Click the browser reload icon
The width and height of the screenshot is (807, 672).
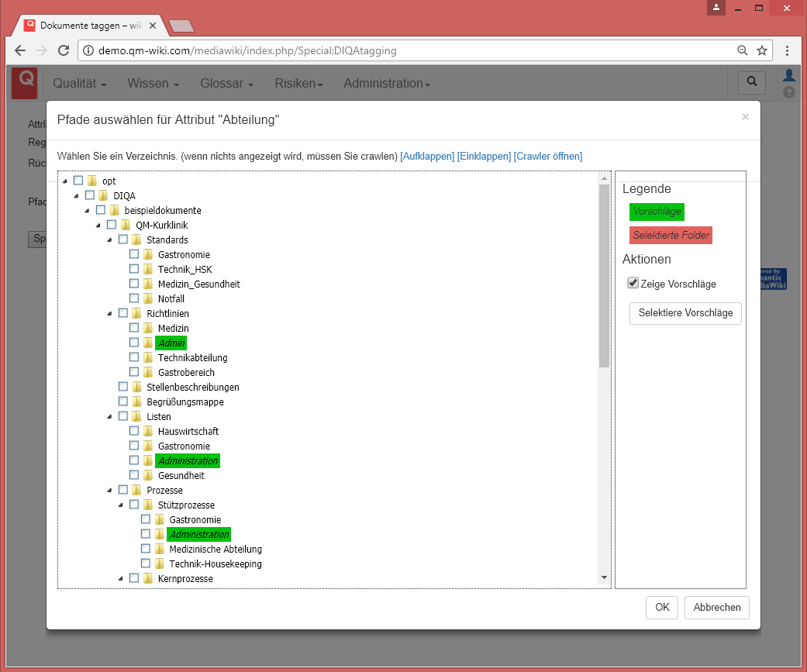coord(64,51)
